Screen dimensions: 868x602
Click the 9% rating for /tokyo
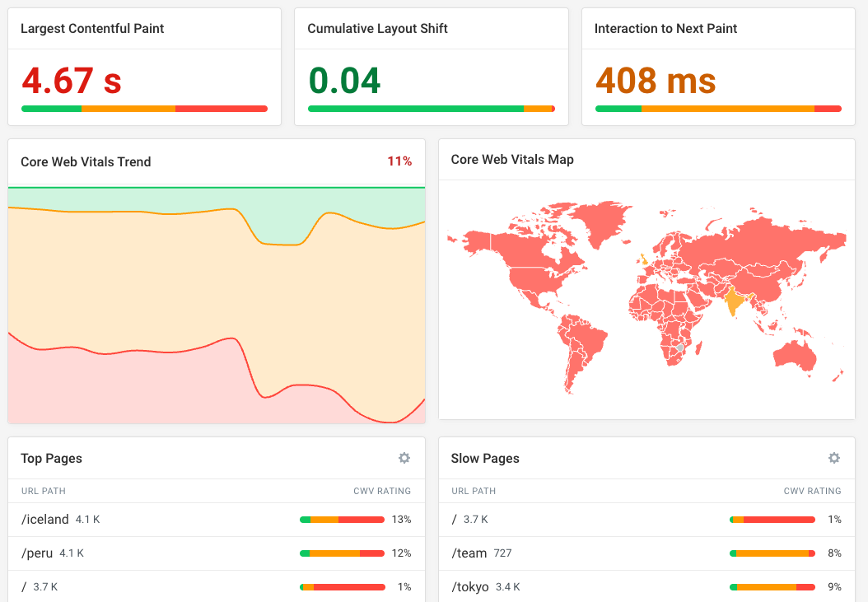coord(835,587)
